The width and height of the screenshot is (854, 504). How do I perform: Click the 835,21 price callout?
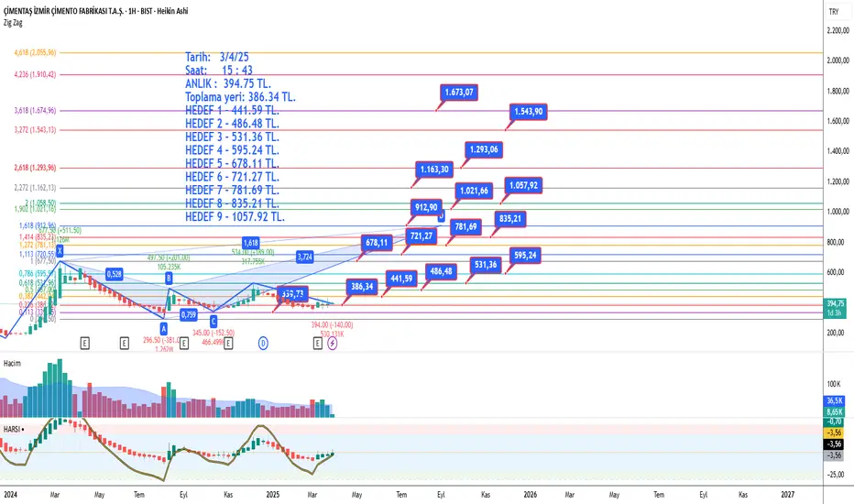point(510,219)
